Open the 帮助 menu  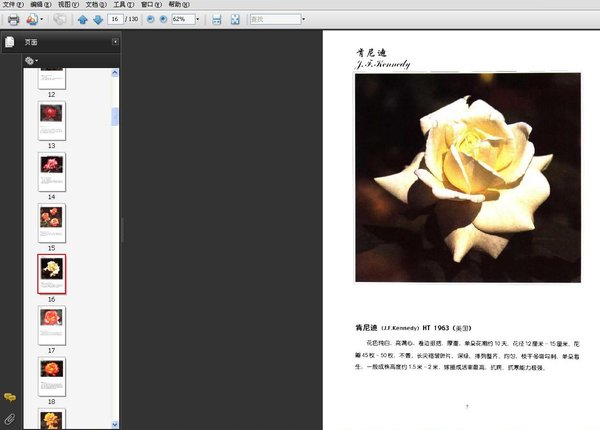(179, 4)
